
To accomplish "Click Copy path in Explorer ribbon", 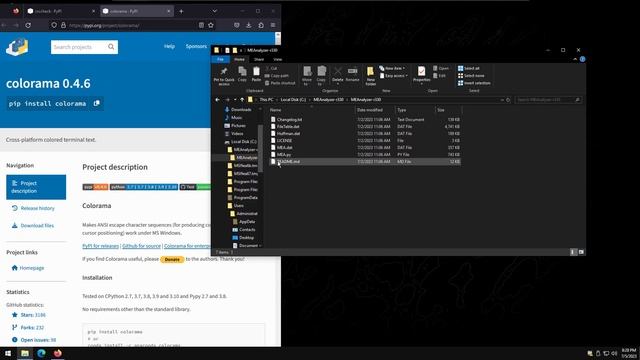I will tap(277, 76).
